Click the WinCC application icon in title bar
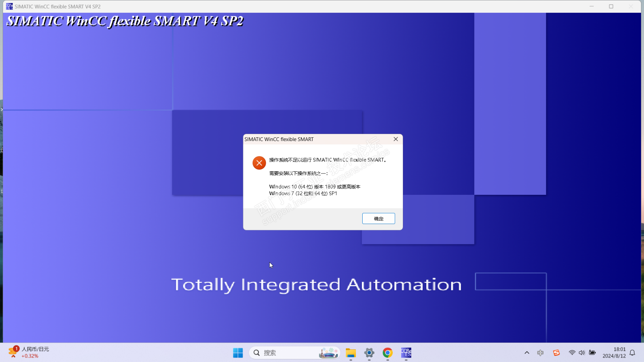 [x=9, y=6]
